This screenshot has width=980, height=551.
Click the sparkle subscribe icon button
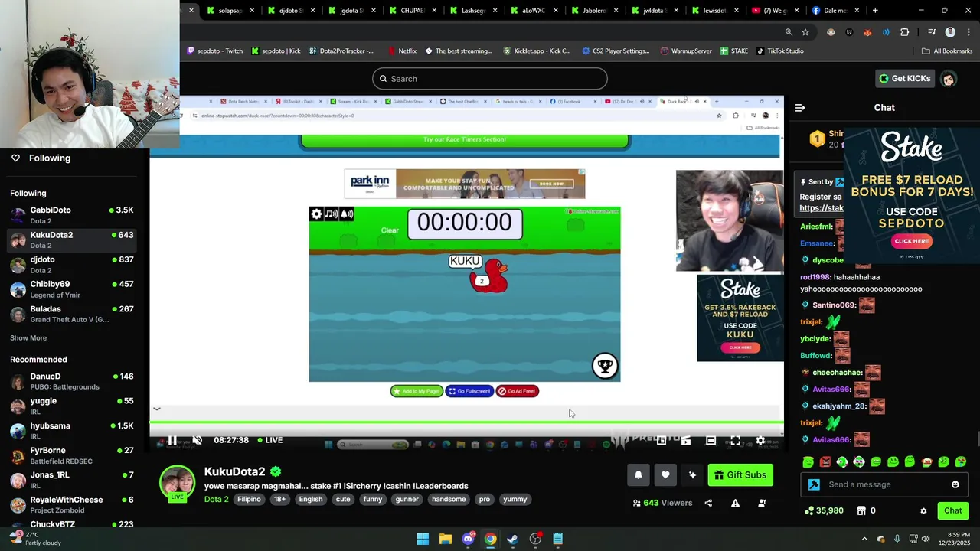pos(692,475)
